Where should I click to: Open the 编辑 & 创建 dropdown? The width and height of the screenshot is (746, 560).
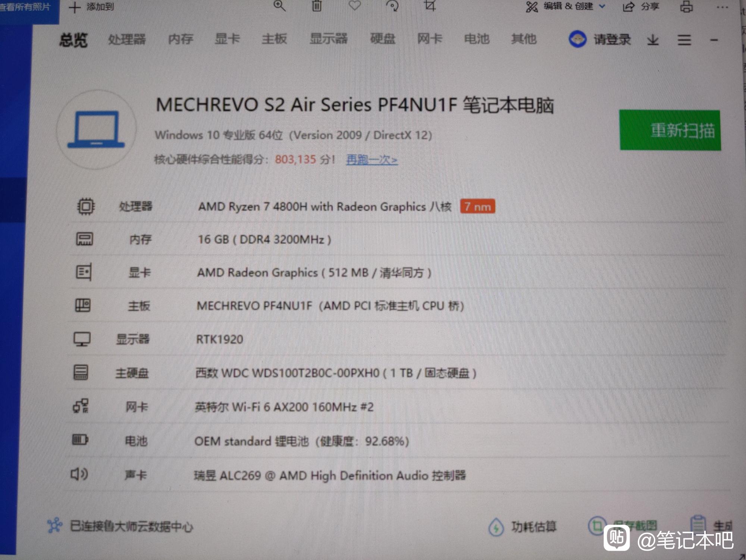565,6
